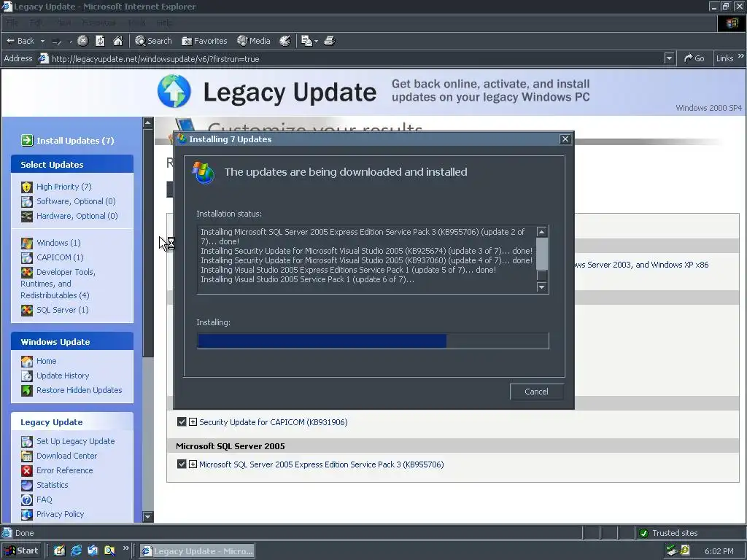The image size is (747, 560).
Task: Expand SQL Server 2005 Express SP3 details
Action: (x=193, y=464)
